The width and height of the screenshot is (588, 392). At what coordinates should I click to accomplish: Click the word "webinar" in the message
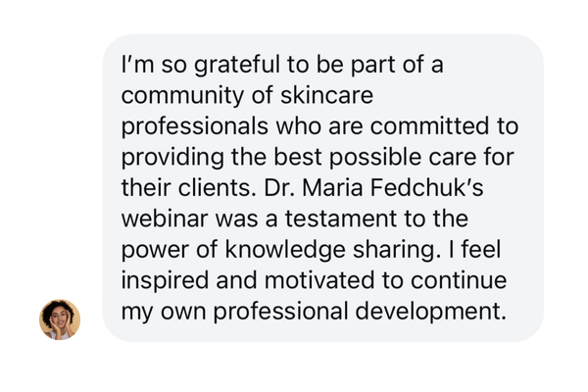pyautogui.click(x=165, y=219)
